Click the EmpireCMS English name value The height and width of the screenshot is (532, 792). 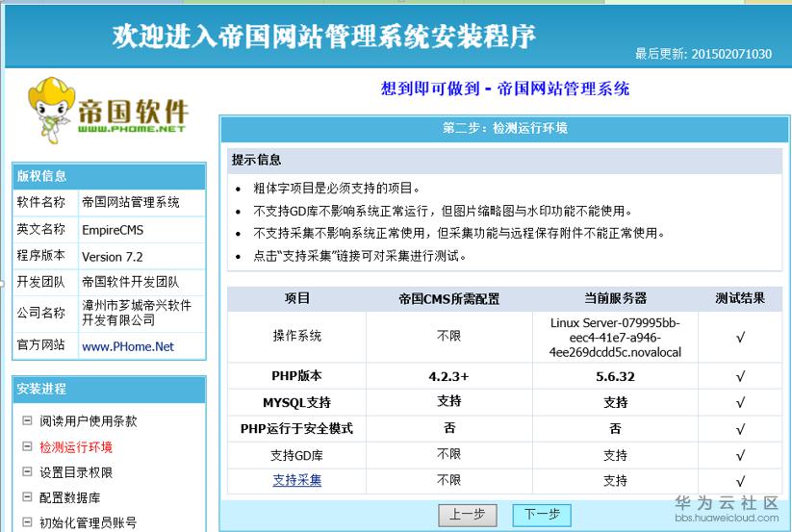[113, 230]
